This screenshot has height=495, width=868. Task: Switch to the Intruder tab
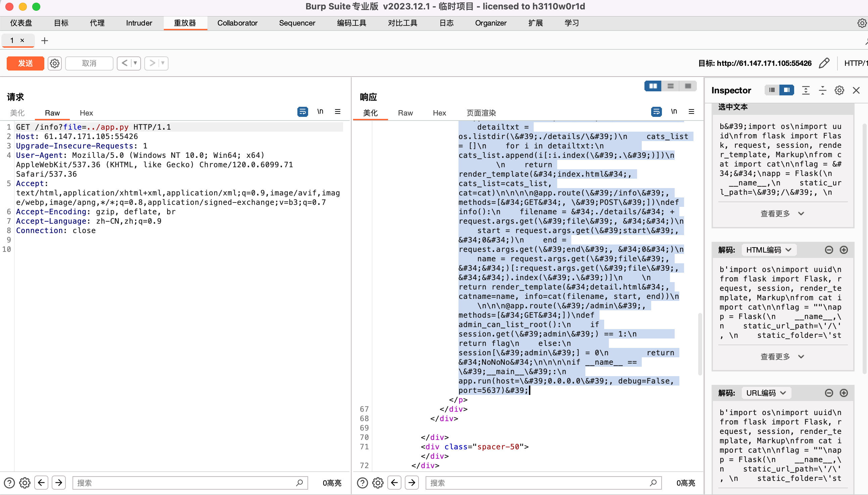pyautogui.click(x=139, y=23)
